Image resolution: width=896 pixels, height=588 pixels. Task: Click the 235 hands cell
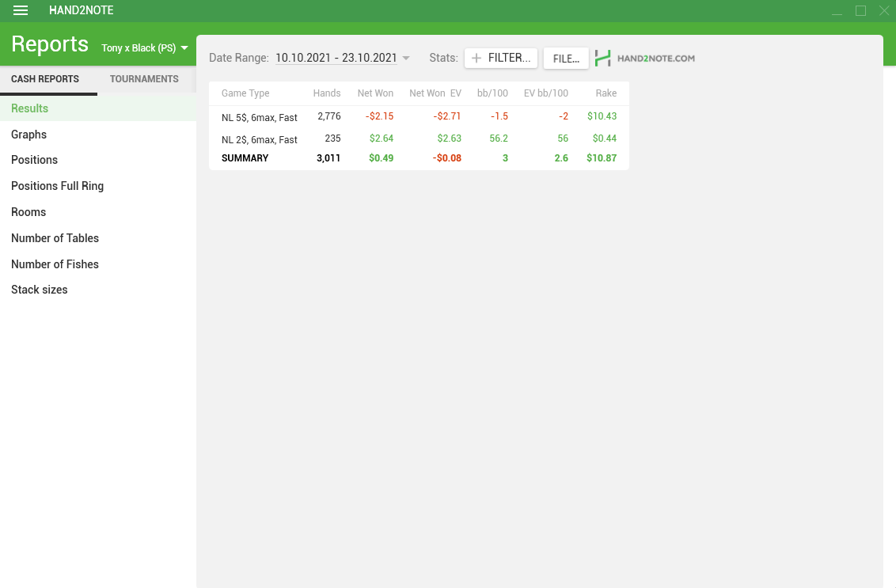(x=332, y=138)
